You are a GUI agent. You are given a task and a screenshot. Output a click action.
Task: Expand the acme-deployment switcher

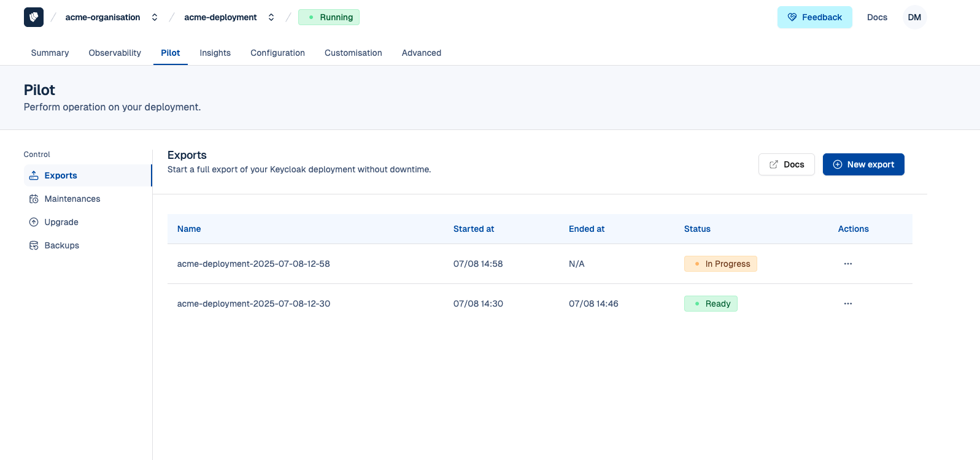[271, 17]
